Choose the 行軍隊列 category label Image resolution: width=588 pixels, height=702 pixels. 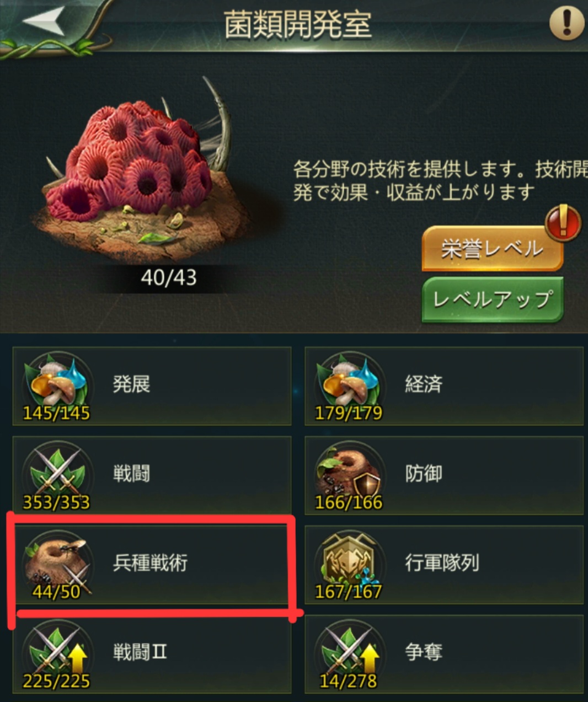pos(442,562)
